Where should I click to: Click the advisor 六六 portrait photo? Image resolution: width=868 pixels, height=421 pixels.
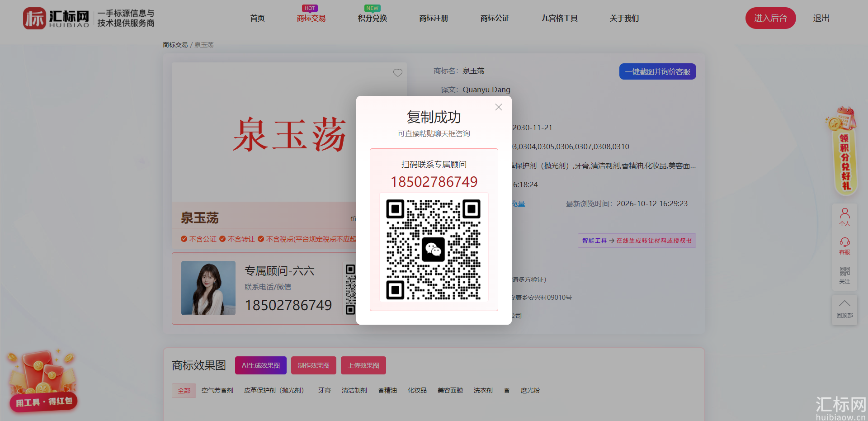click(x=208, y=288)
